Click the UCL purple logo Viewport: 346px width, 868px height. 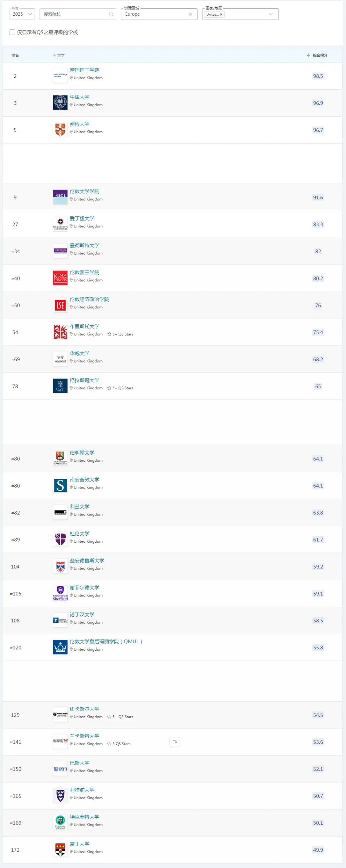coord(60,197)
